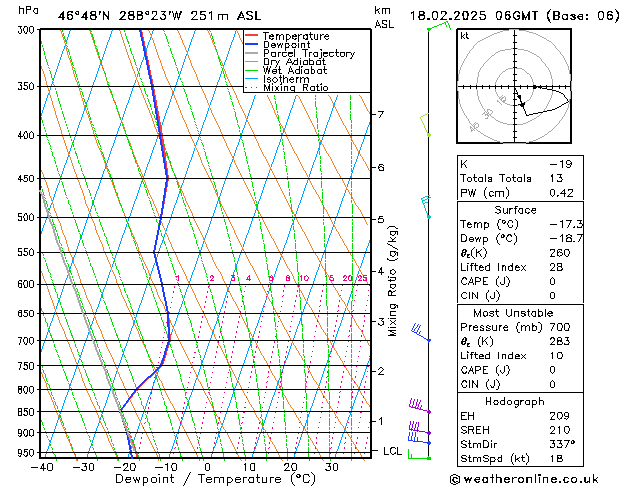This screenshot has width=629, height=486.
Task: Click the kt label in the hodograph
Action: 465,36
